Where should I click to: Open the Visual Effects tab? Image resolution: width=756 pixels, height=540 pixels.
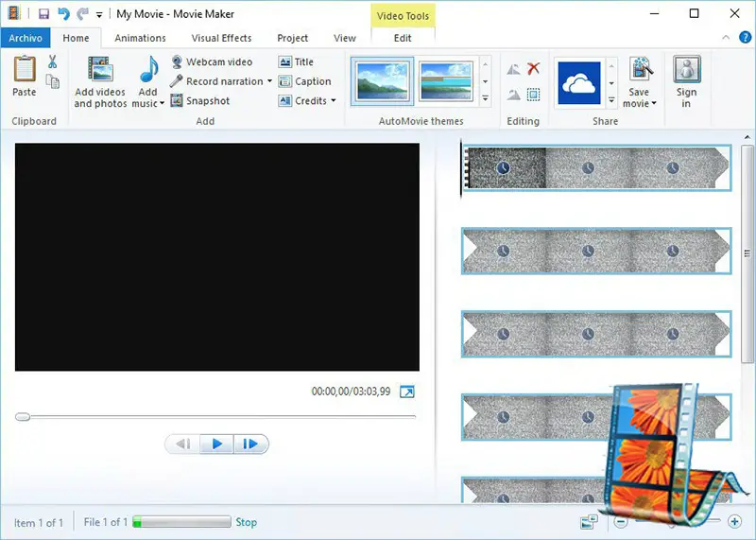pyautogui.click(x=221, y=38)
